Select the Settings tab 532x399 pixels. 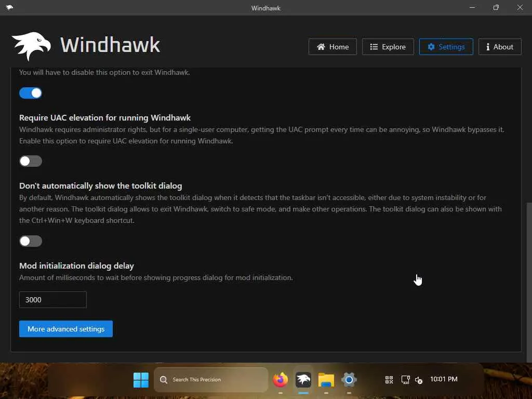coord(446,47)
